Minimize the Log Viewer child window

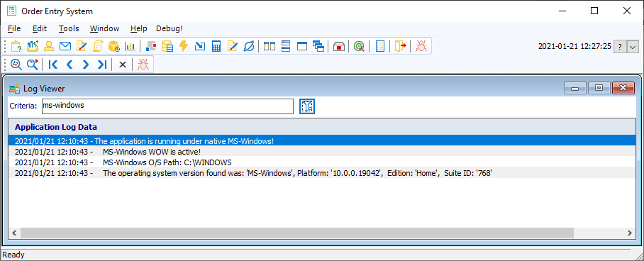pyautogui.click(x=575, y=88)
